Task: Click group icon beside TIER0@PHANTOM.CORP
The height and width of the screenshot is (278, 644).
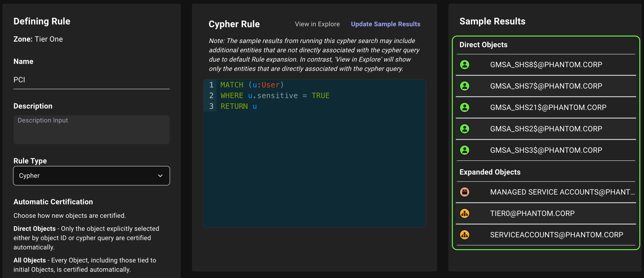Action: [x=464, y=213]
